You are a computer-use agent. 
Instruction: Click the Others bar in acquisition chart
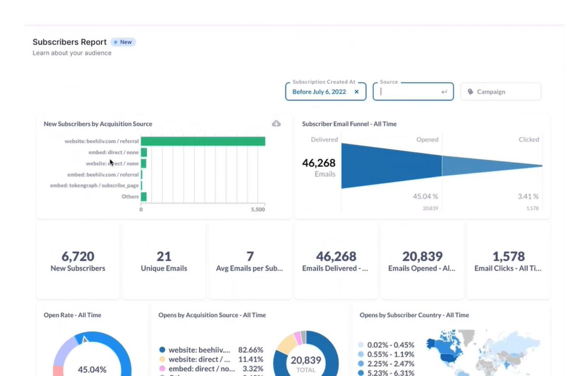point(144,197)
